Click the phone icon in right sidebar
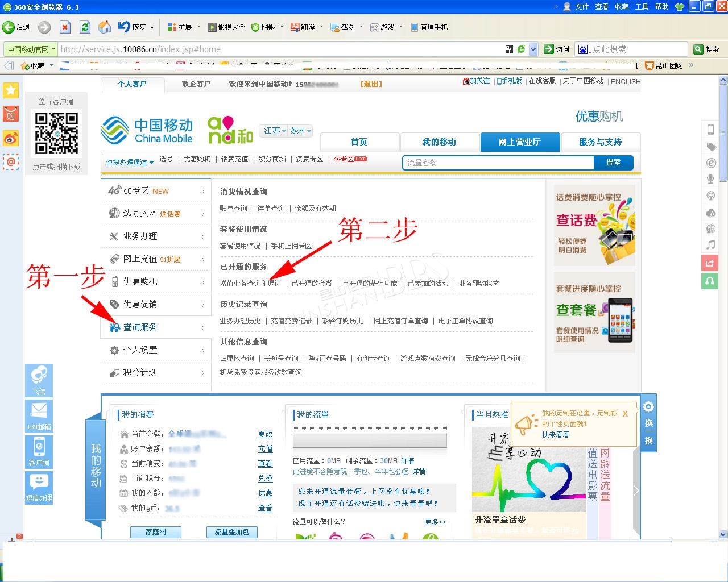The image size is (728, 582). coord(710,130)
